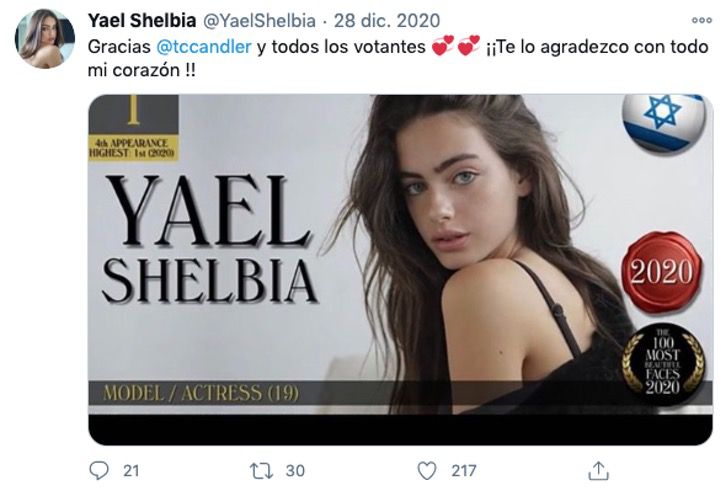Click the Israel flag badge in image

tap(664, 122)
